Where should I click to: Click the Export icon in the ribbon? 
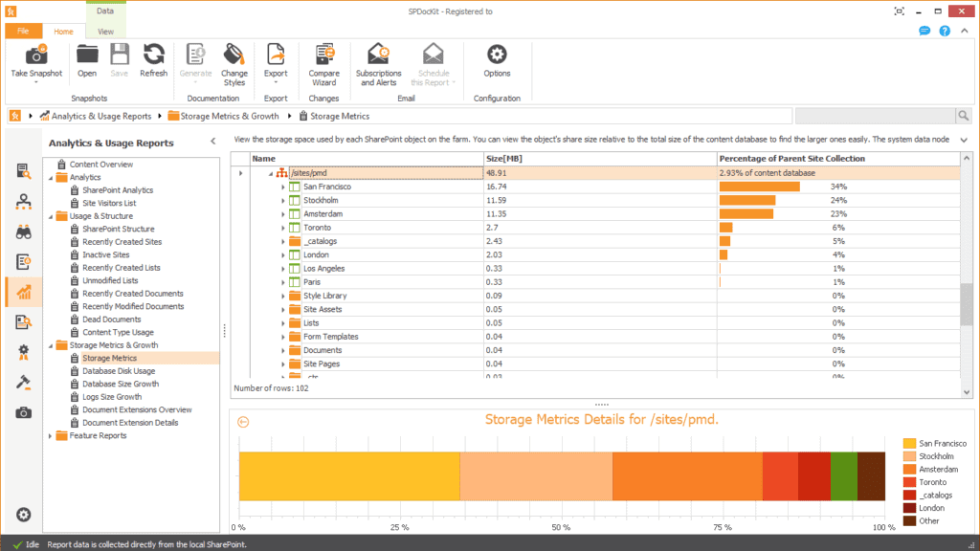(276, 55)
